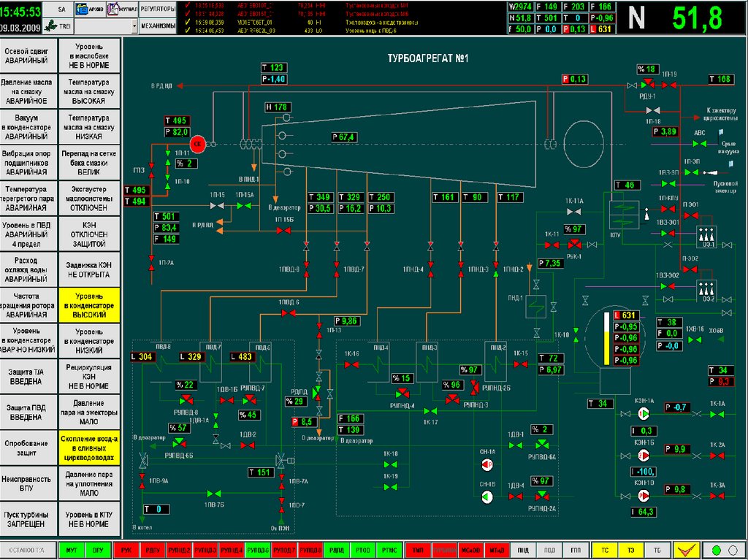The height and width of the screenshot is (560, 748).
Task: Toggle the red square indicator at bottom right
Action: click(x=733, y=550)
